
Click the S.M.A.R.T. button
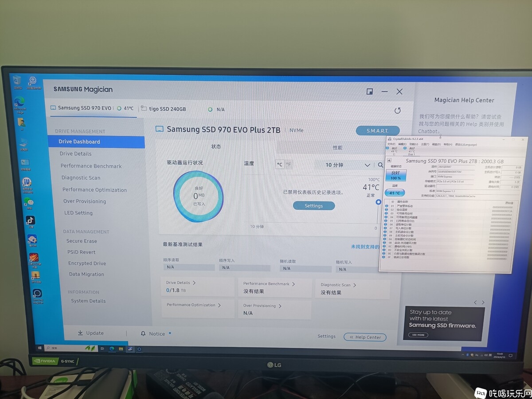378,131
